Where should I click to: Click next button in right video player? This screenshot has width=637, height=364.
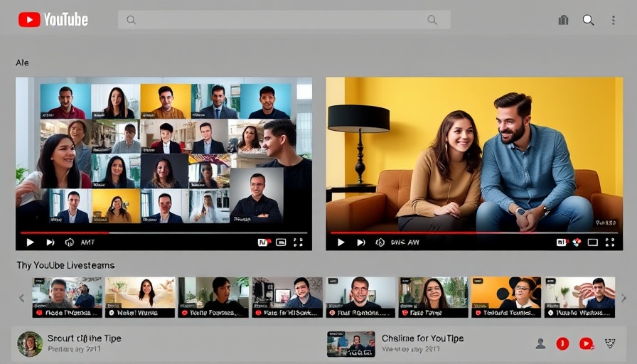pos(360,242)
